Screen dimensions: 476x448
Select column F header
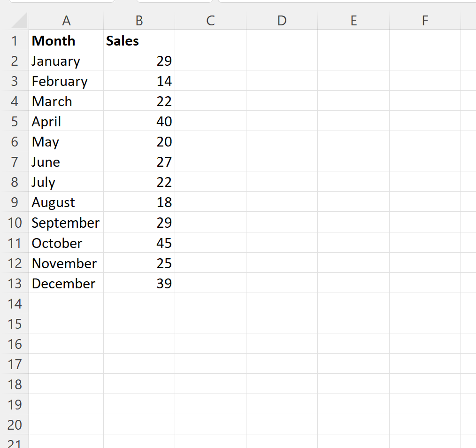(x=425, y=21)
